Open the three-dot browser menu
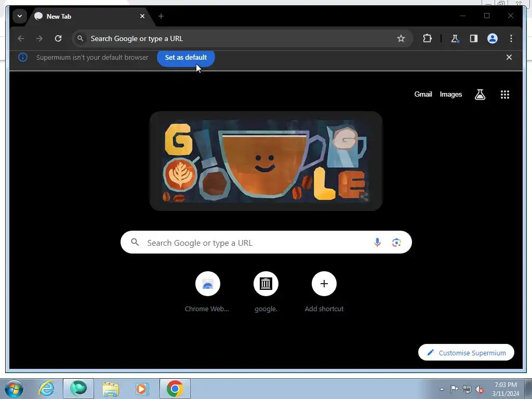Image resolution: width=532 pixels, height=399 pixels. point(511,38)
